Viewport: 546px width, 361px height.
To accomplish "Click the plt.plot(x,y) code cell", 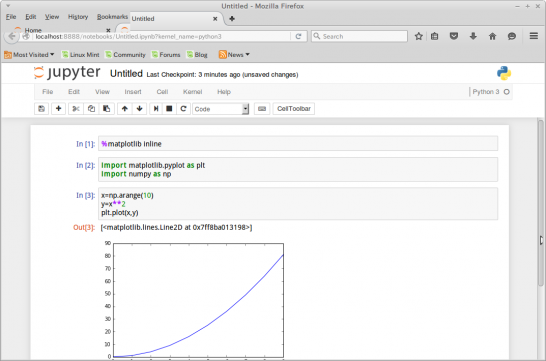I will (x=298, y=204).
